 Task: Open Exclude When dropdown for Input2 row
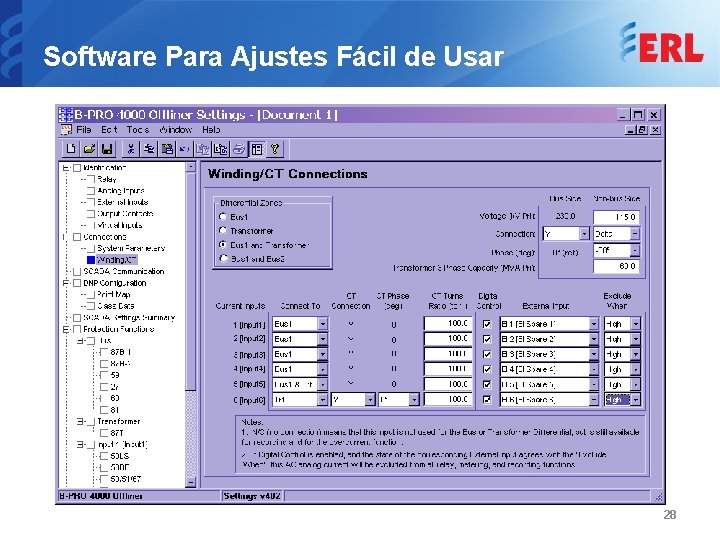[636, 339]
